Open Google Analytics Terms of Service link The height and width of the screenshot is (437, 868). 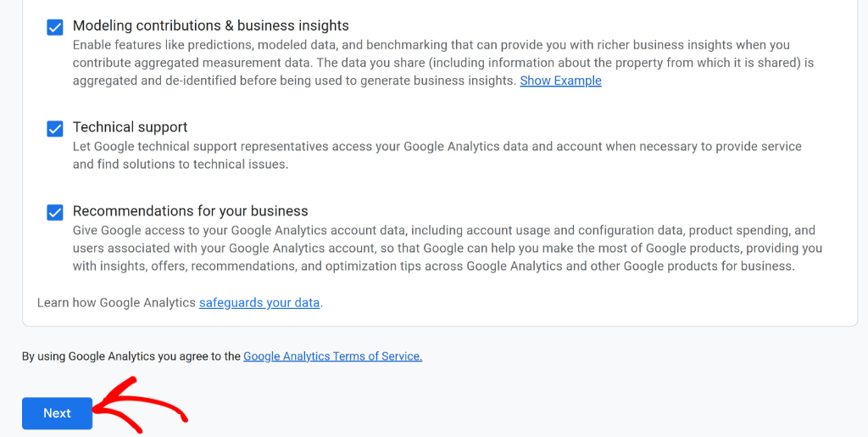pyautogui.click(x=332, y=356)
